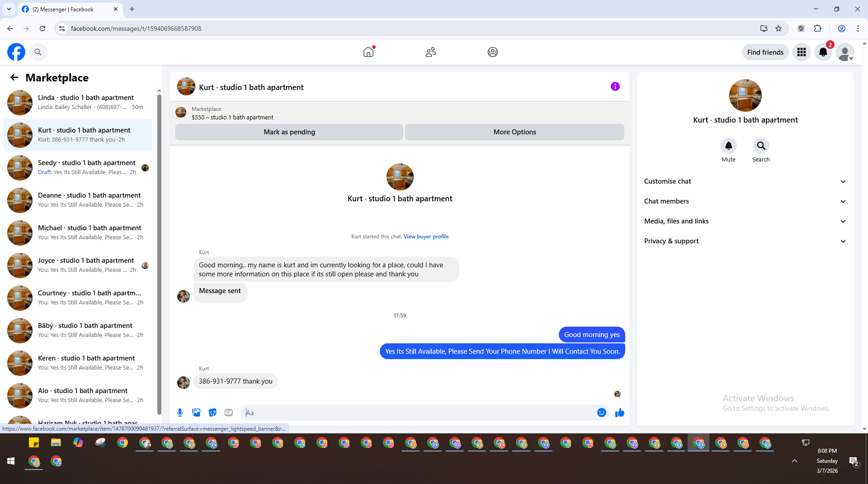This screenshot has width=868, height=484.
Task: Focus the browser address bar
Action: (x=407, y=28)
